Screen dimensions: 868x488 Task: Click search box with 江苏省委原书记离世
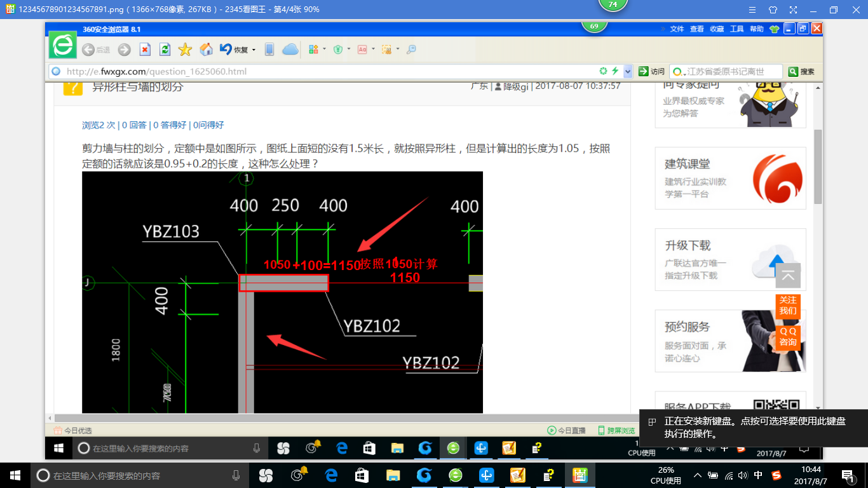727,72
